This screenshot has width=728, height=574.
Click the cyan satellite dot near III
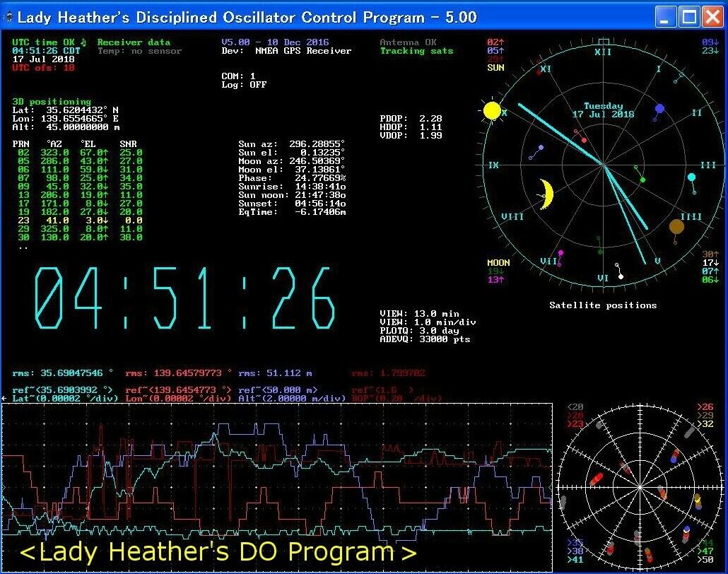click(x=692, y=177)
